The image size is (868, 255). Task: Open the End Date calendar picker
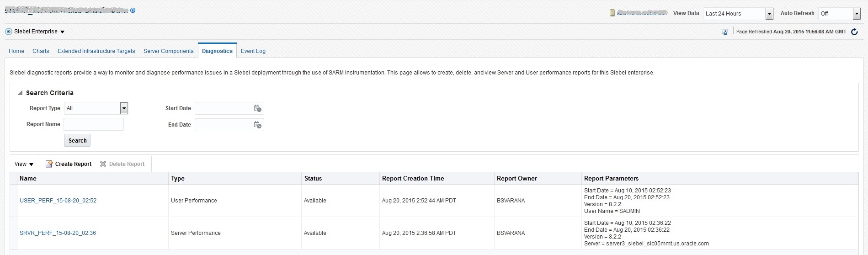[258, 125]
